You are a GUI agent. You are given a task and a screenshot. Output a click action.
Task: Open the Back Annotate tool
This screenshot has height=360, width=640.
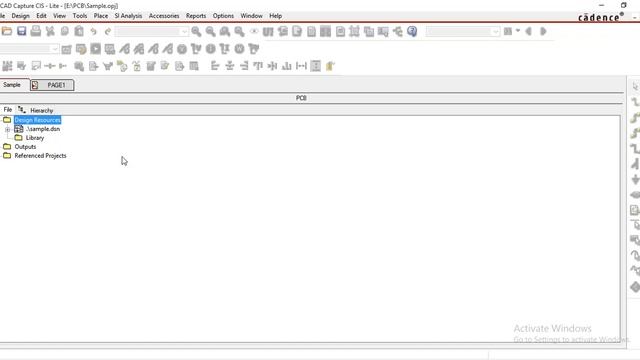(282, 31)
